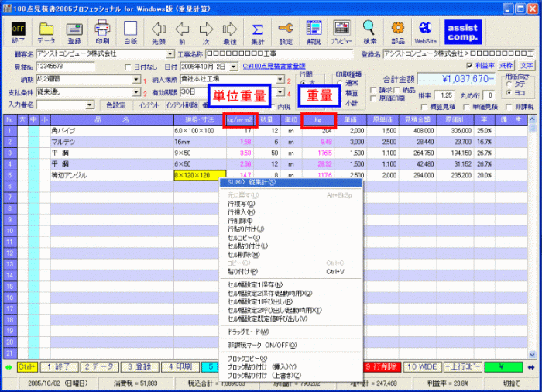
Task: Toggle the 利益率 checkbox
Action: point(469,65)
